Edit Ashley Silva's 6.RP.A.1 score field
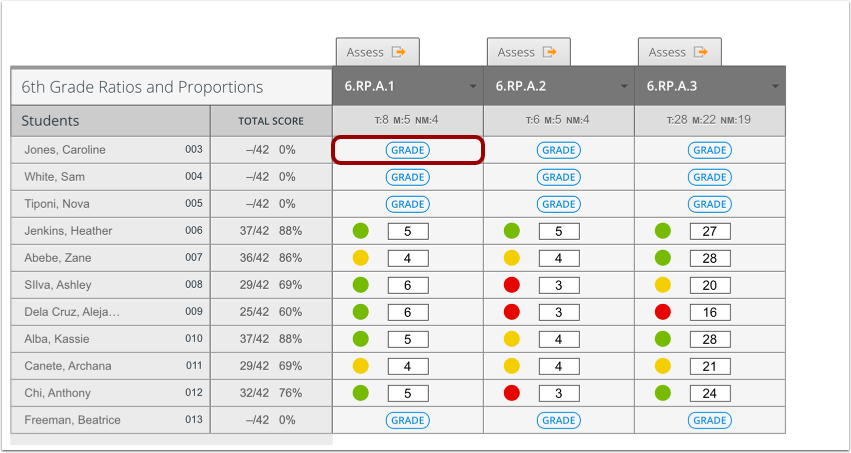Viewport: 851px width, 453px height. [x=408, y=285]
